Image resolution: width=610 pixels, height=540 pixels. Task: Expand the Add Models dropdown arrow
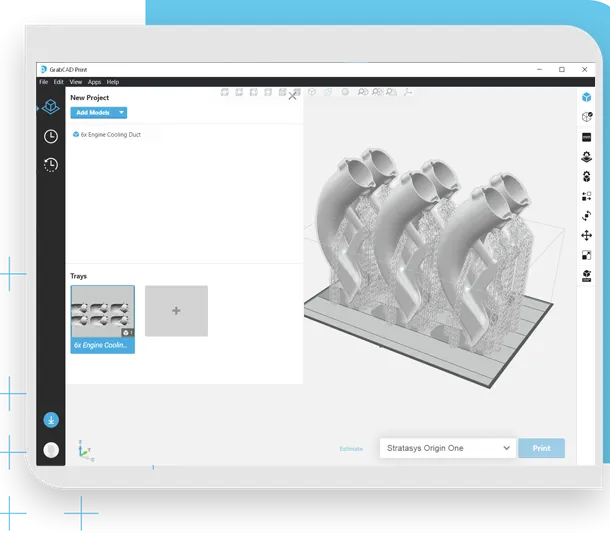(121, 113)
